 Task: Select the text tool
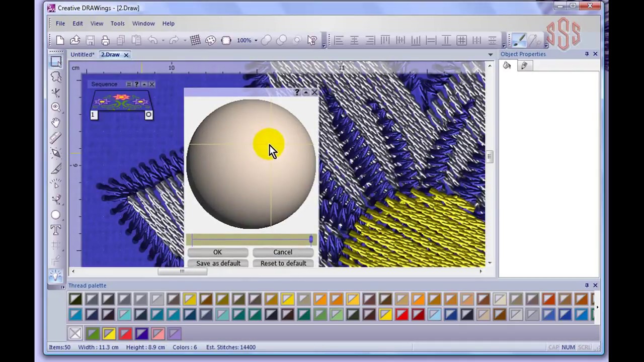[x=56, y=230]
